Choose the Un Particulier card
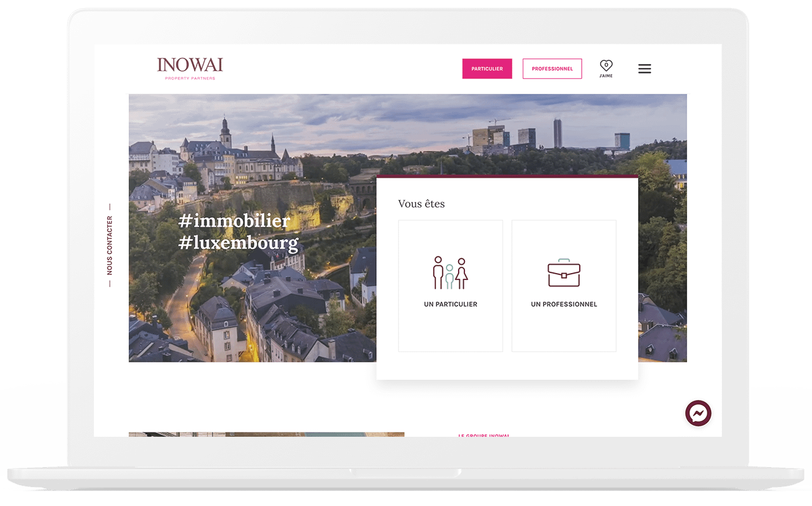 [450, 286]
